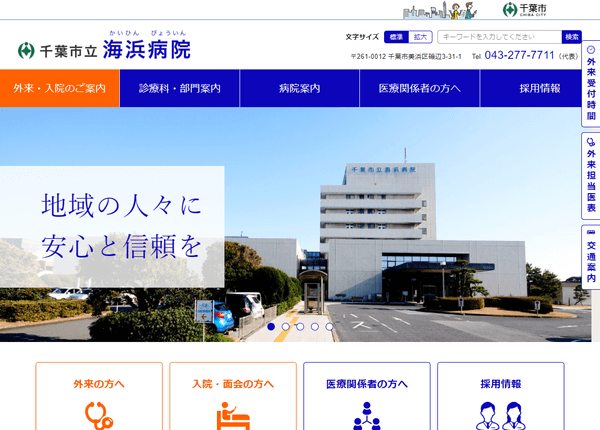
Task: Open the 外来担当医表 side tab
Action: (x=590, y=177)
